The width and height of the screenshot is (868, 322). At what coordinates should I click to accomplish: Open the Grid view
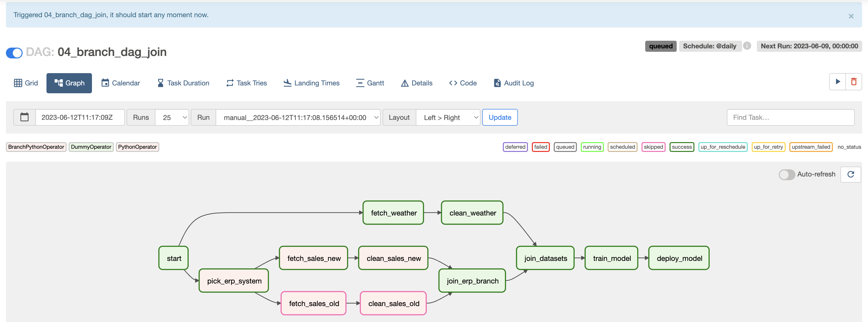coord(26,83)
